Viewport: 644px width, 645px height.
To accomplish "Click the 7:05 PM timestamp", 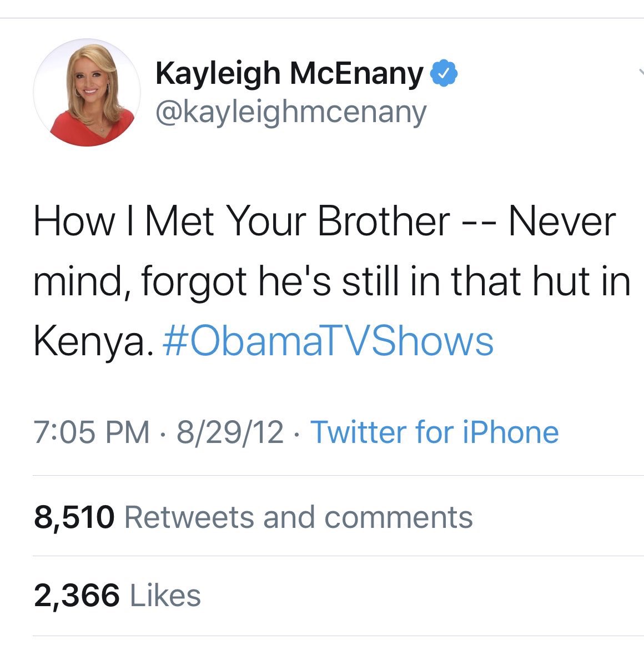I will 92,433.
